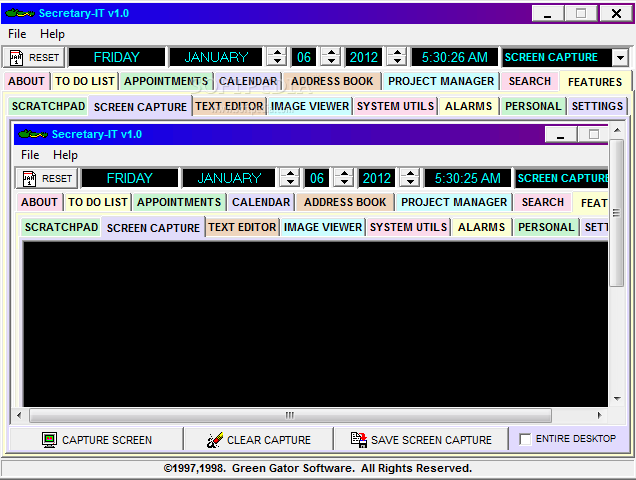Screen dimensions: 636x480
Task: Click the month spinner down arrow beside JANUARY
Action: [x=277, y=62]
